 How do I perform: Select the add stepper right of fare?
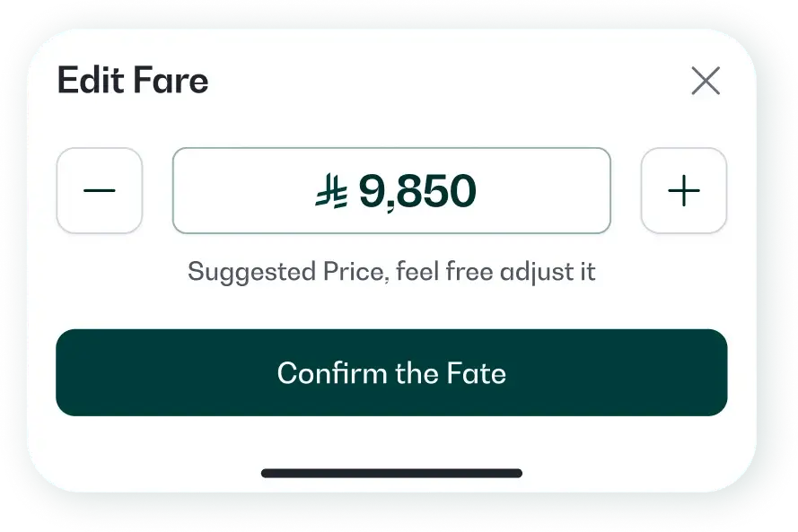coord(683,190)
